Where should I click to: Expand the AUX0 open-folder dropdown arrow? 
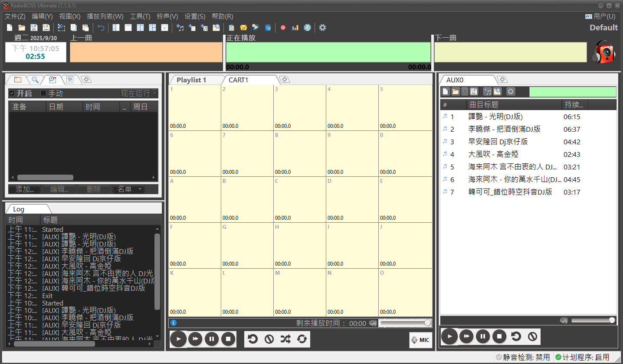pos(465,91)
